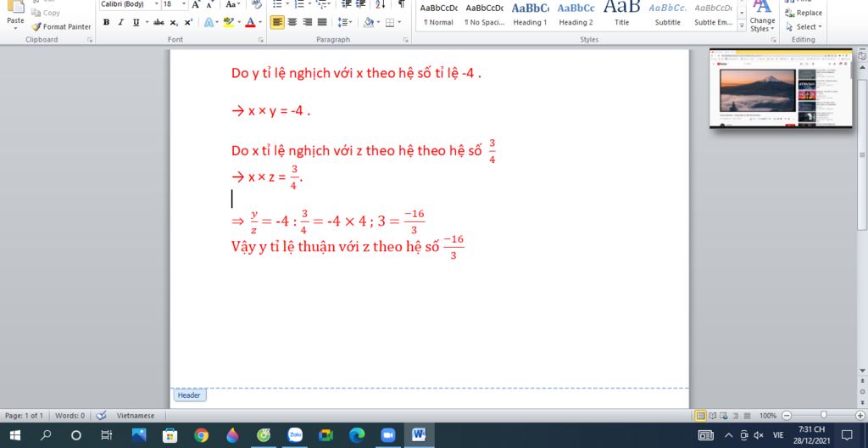Toggle Strikethrough formatting
The height and width of the screenshot is (448, 868).
coord(159,23)
